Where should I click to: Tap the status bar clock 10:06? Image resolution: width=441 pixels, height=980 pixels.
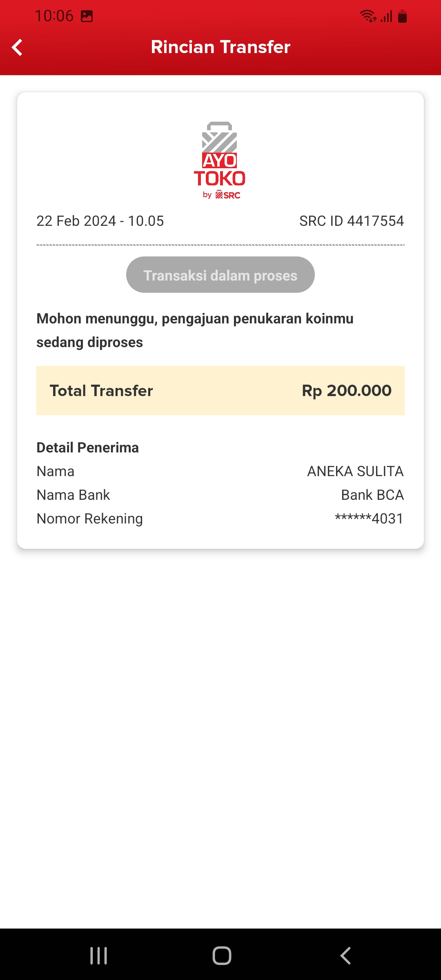pyautogui.click(x=54, y=16)
